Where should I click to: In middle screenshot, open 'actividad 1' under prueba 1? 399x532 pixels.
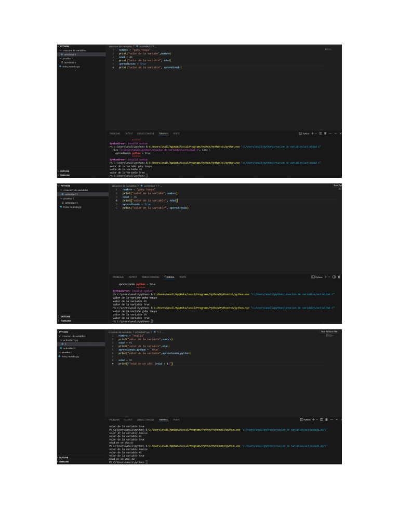tap(70, 203)
